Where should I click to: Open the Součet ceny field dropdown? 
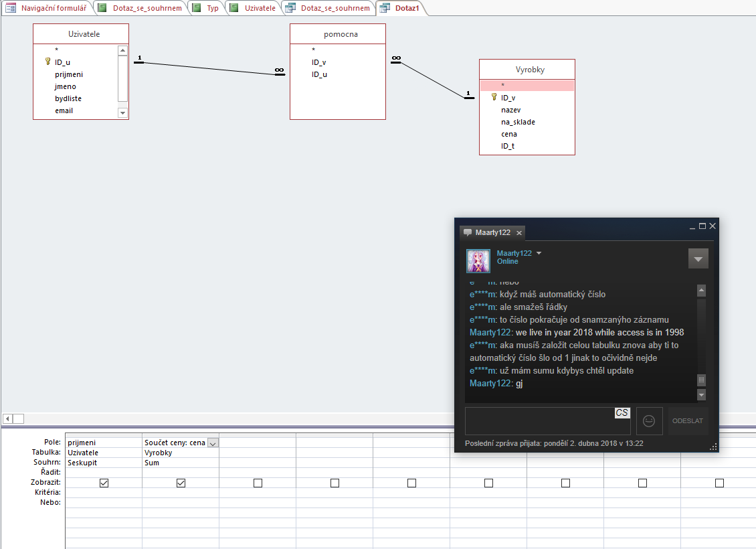tap(213, 443)
